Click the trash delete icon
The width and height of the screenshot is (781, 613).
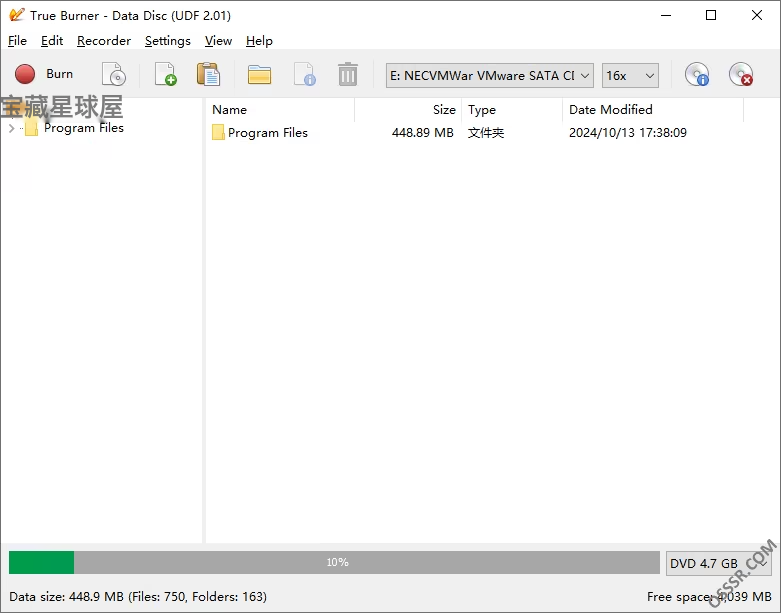point(348,75)
